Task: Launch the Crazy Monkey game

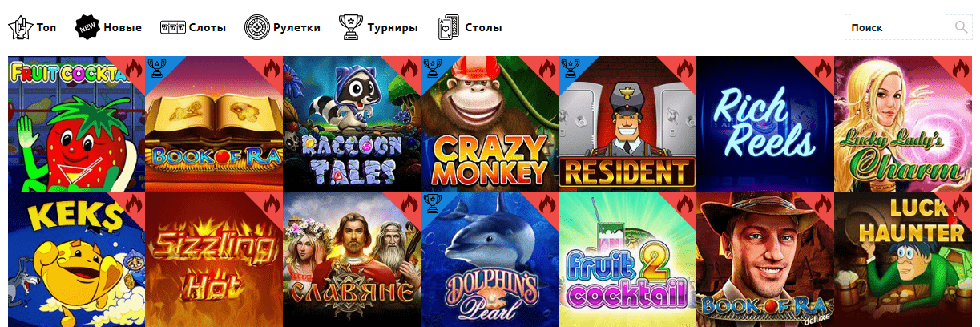Action: coord(490,123)
